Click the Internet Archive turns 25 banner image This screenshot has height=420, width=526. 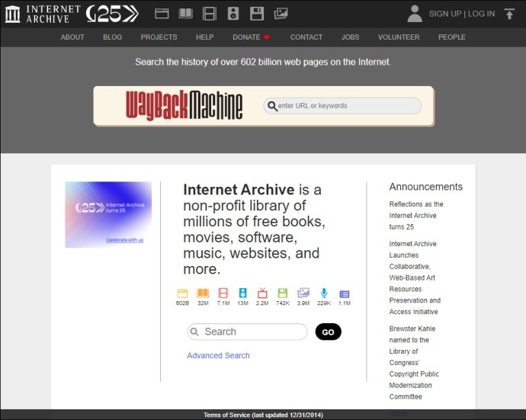(x=108, y=214)
